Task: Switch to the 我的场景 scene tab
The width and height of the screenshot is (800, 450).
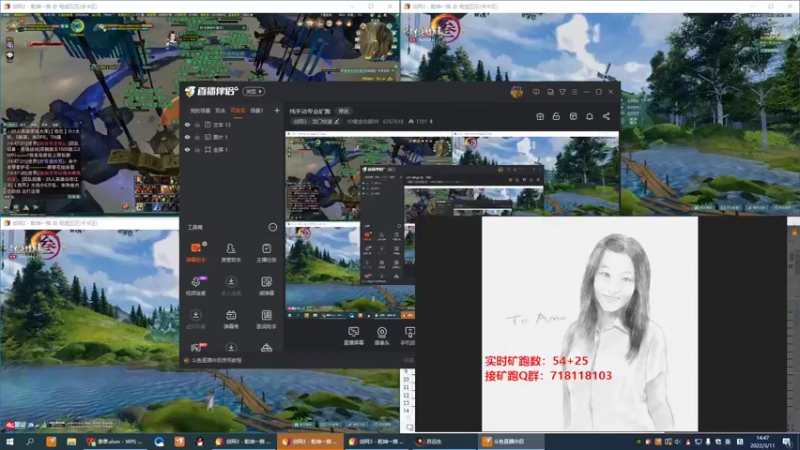Action: click(200, 111)
